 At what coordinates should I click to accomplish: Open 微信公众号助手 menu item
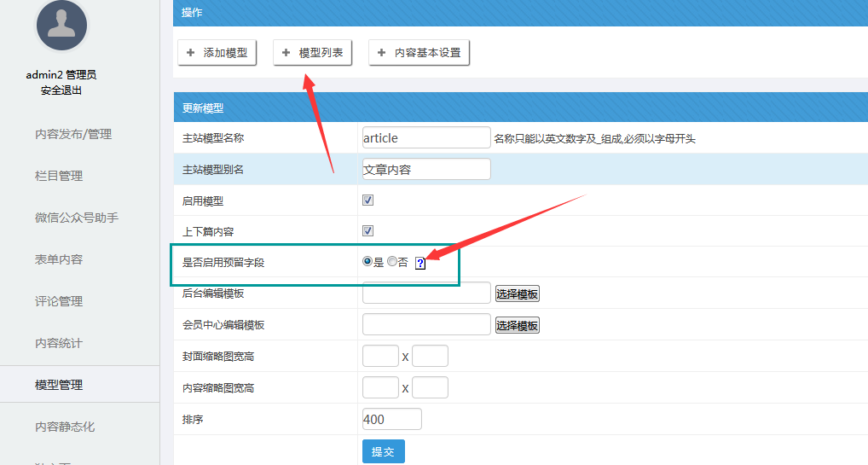[x=77, y=218]
